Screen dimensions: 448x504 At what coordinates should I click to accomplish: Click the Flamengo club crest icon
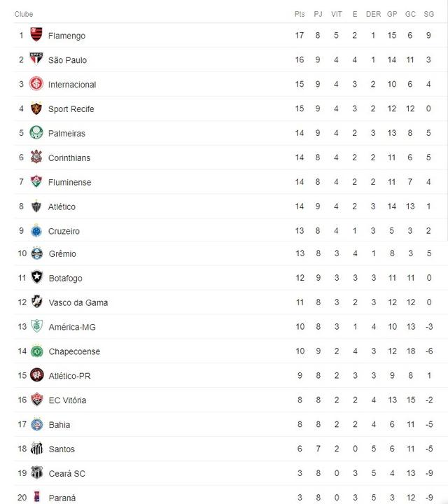click(x=36, y=35)
